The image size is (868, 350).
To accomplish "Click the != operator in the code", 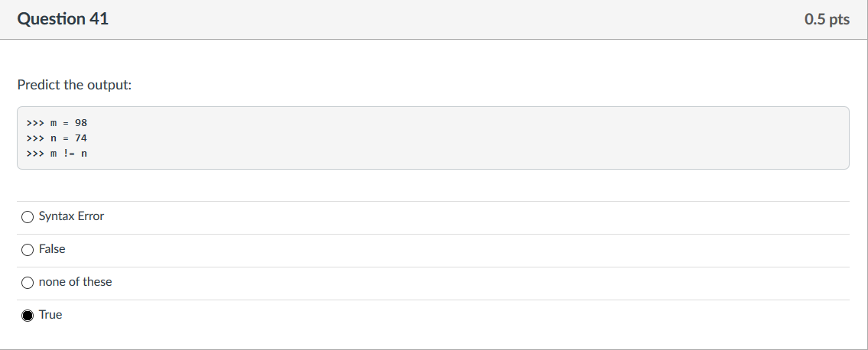I will (x=69, y=153).
